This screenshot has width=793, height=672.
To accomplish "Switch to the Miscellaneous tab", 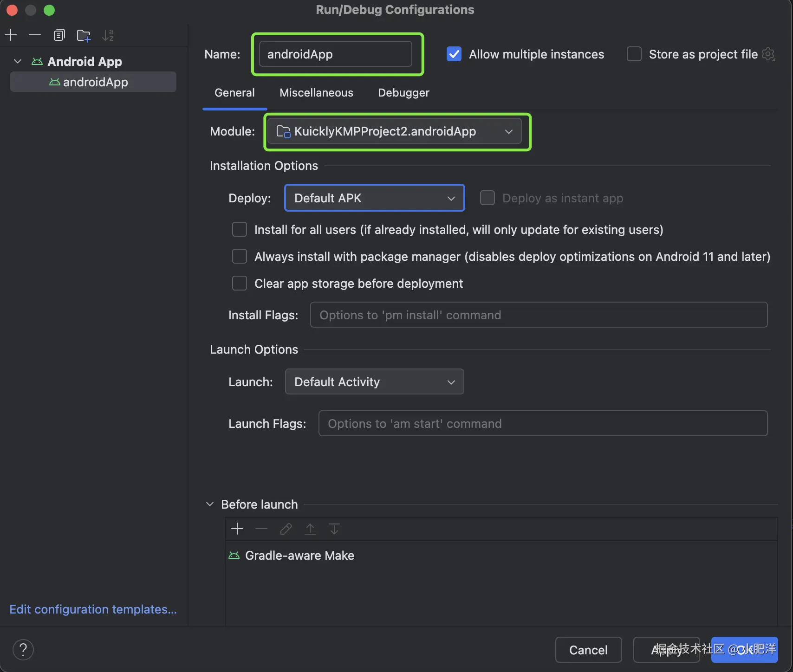I will click(316, 93).
